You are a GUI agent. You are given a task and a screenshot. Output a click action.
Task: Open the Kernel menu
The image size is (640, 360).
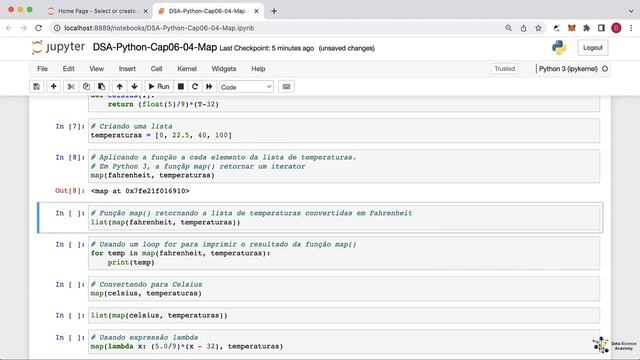pos(187,69)
